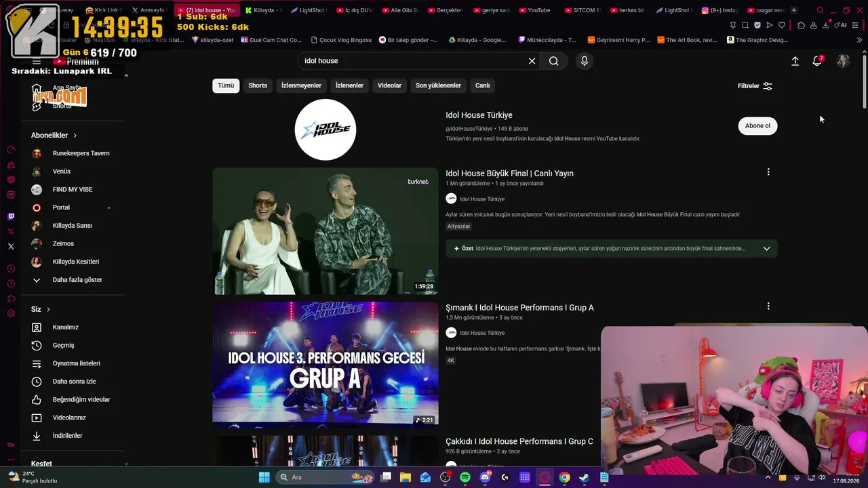Open Zeimos subscription channel
Image resolution: width=868 pixels, height=488 pixels.
[71, 244]
